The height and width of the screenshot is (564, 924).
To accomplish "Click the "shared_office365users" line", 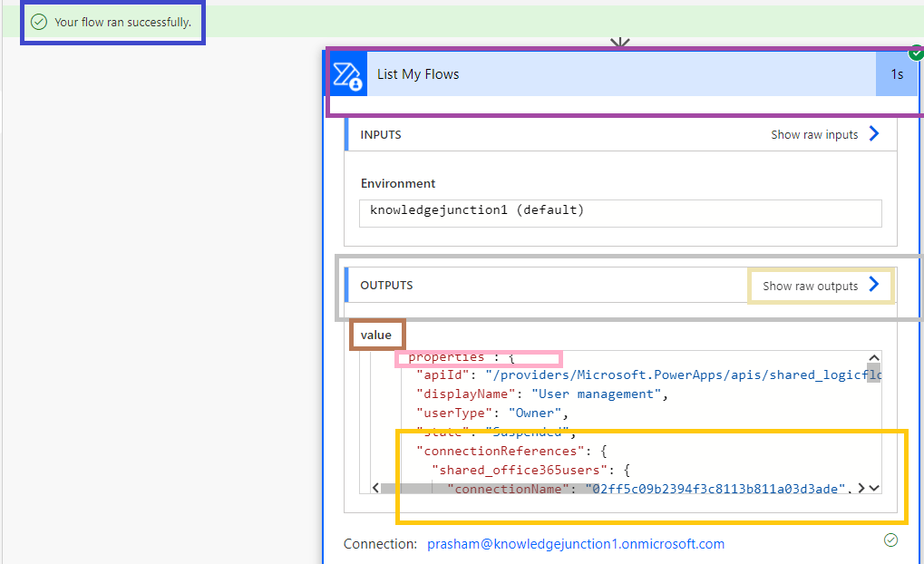I will (531, 471).
